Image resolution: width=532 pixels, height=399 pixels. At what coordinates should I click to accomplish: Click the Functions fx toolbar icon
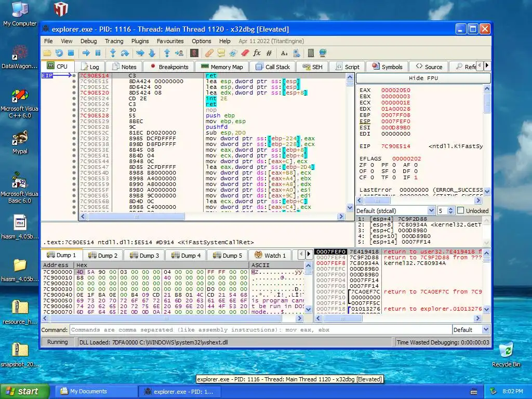coord(257,53)
